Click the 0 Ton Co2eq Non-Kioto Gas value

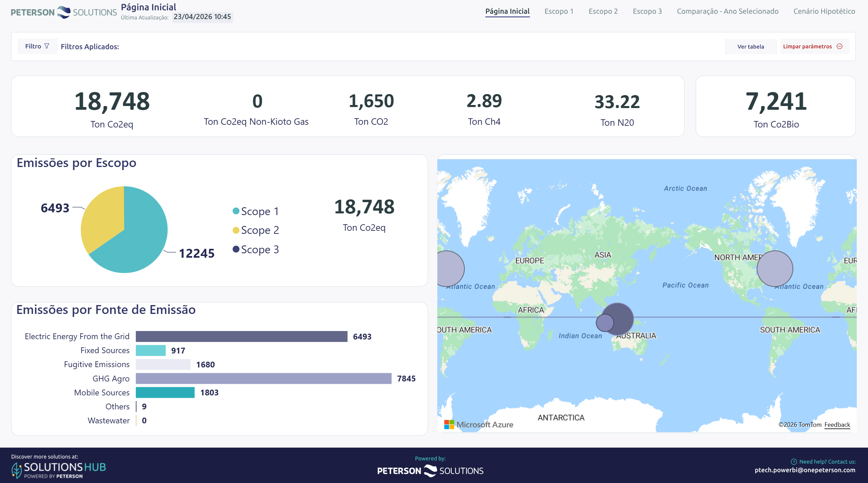click(x=258, y=101)
